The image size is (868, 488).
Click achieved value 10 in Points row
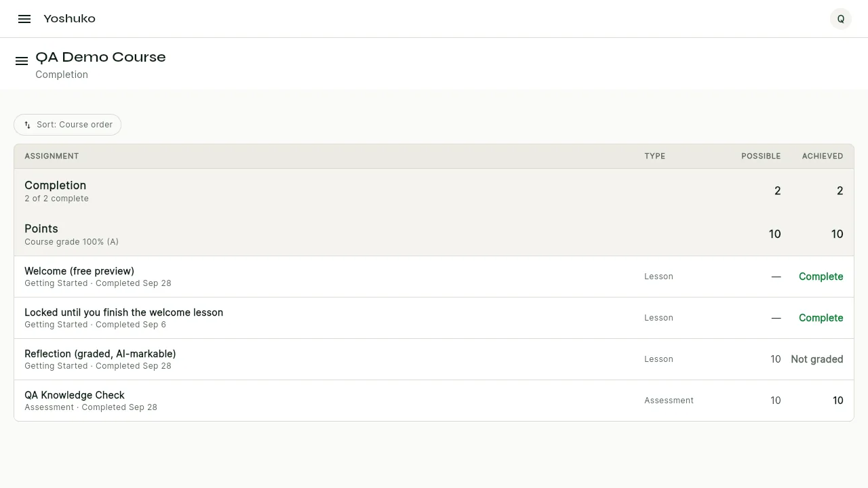837,234
